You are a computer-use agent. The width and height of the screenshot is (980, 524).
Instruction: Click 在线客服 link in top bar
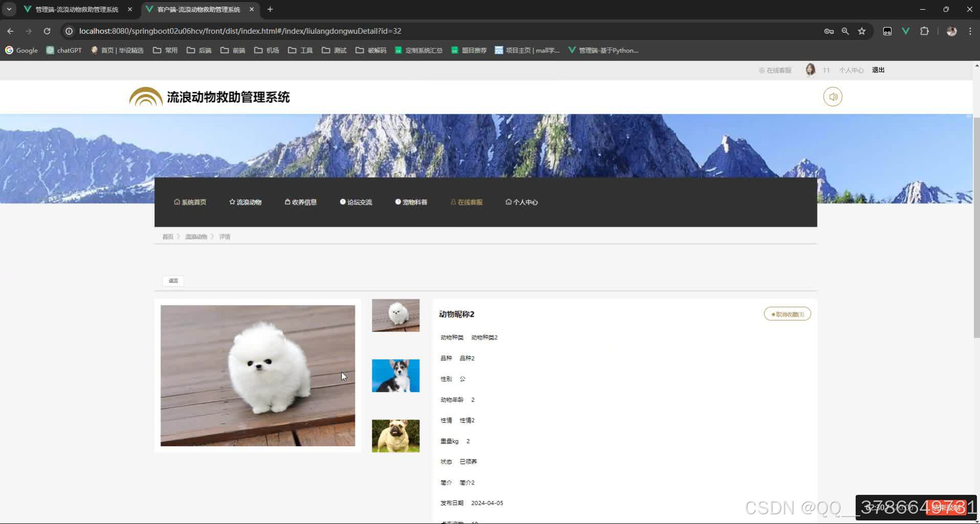(x=775, y=71)
